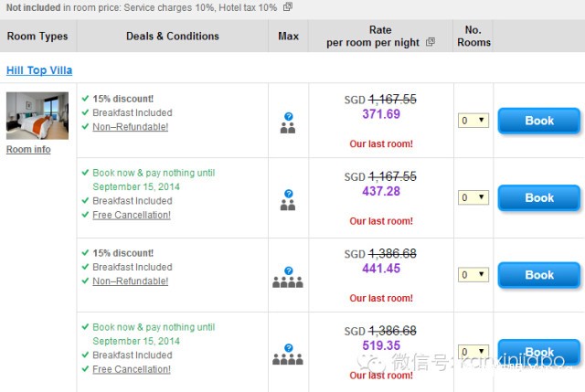The image size is (585, 392).
Task: Open the Hill Top Villa room thumbnail
Action: coord(37,115)
